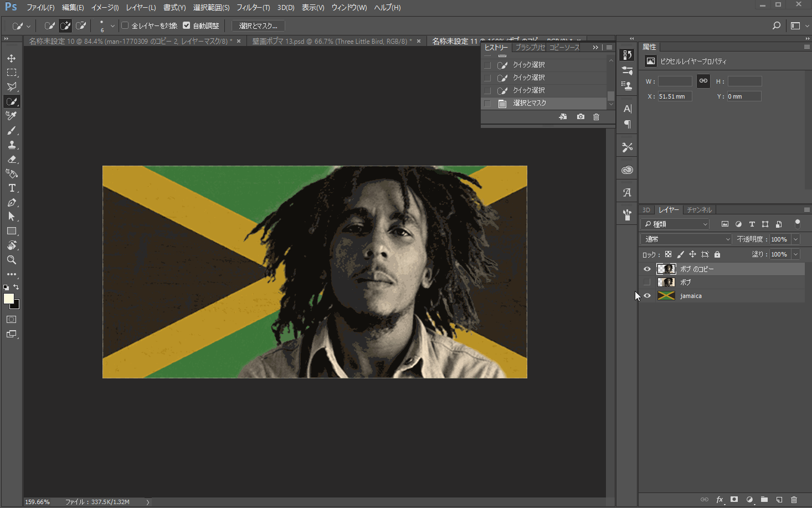Screen dimensions: 812x508
Task: Switch to the チャンネル tab
Action: click(699, 210)
